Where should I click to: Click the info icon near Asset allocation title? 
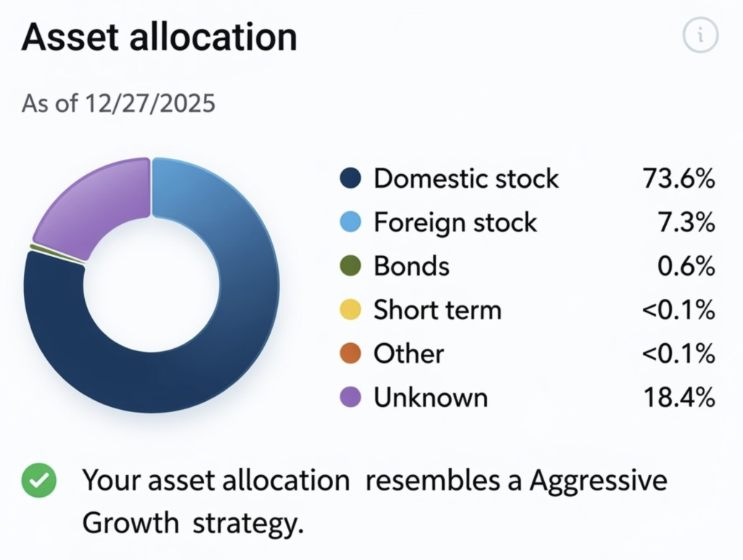[x=699, y=36]
